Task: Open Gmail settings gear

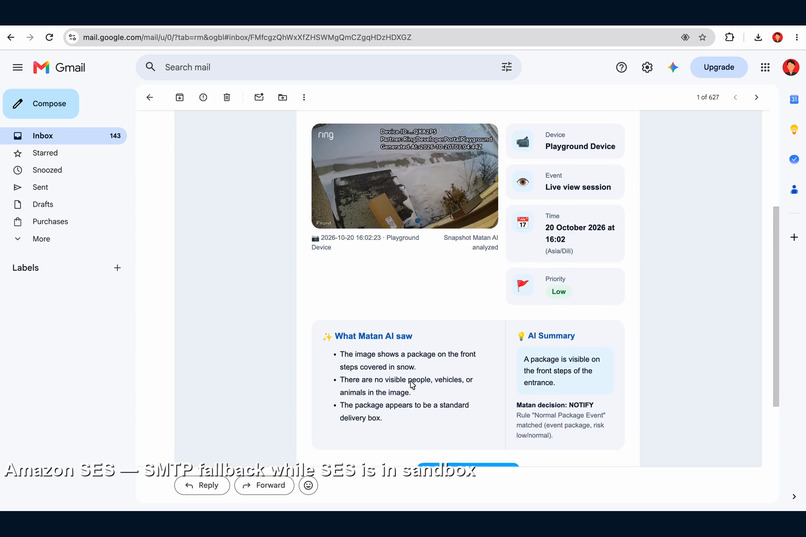Action: [647, 67]
